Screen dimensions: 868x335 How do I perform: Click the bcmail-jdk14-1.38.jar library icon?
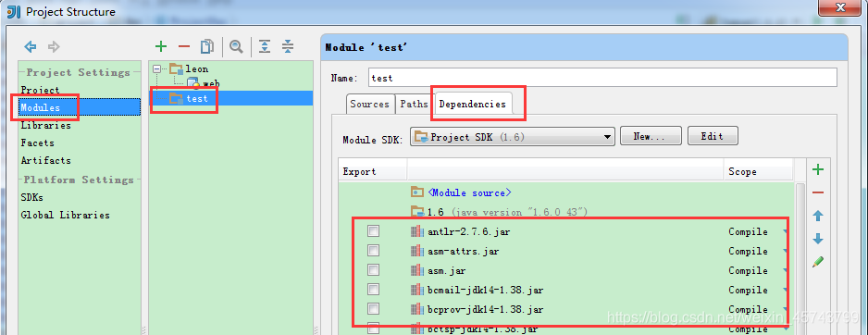(416, 290)
